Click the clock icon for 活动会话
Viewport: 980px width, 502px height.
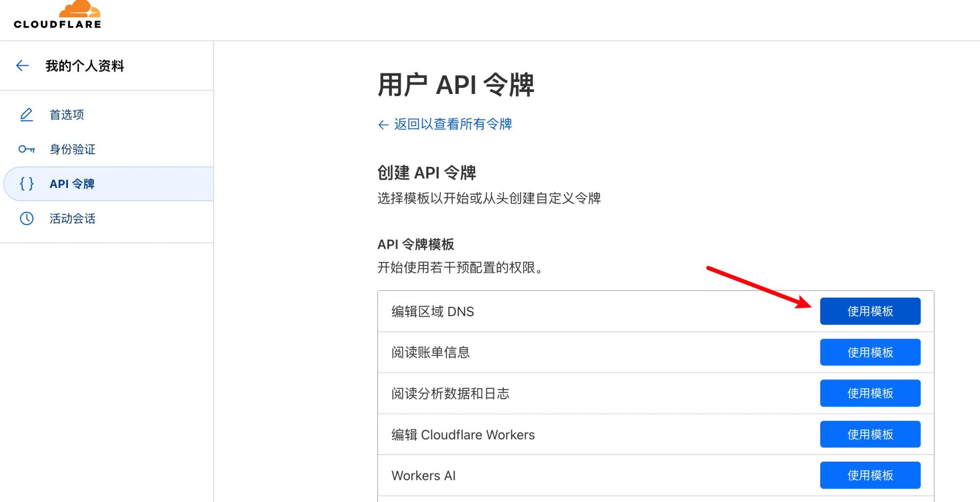click(x=27, y=219)
